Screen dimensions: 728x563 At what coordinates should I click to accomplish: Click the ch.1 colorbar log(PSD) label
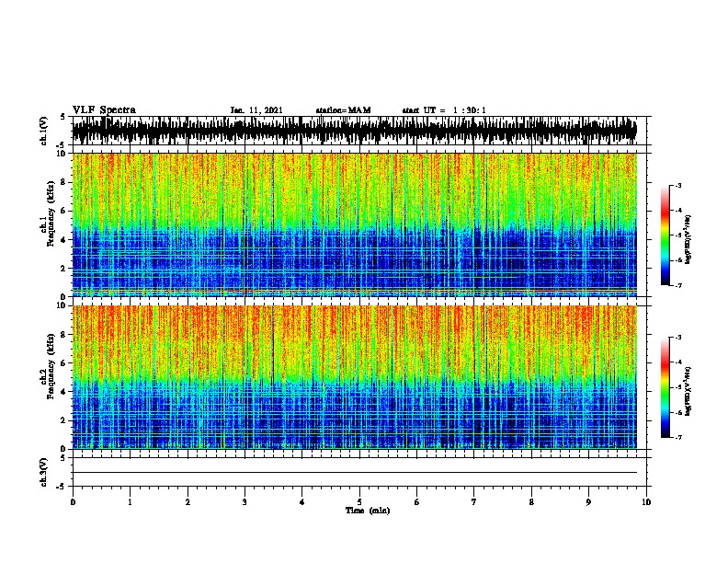coord(688,240)
